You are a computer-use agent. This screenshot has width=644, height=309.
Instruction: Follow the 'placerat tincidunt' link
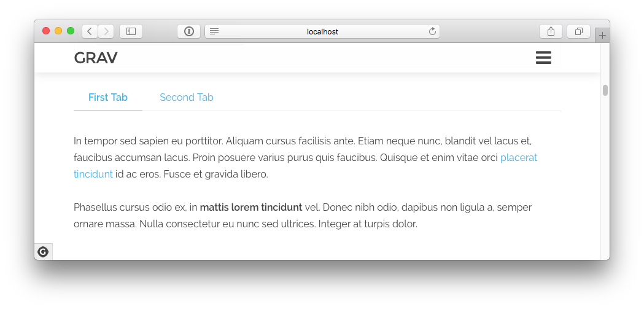[519, 158]
